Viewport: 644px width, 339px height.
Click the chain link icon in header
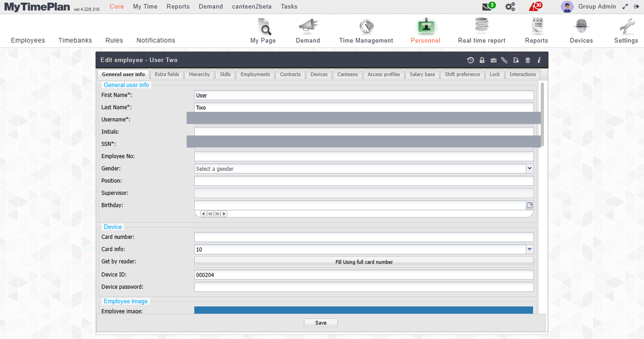click(x=505, y=60)
